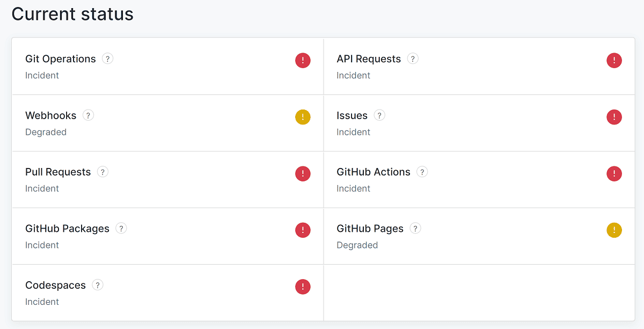Click the help icon next to GitHub Packages
Screen dimensions: 644x329
121,228
